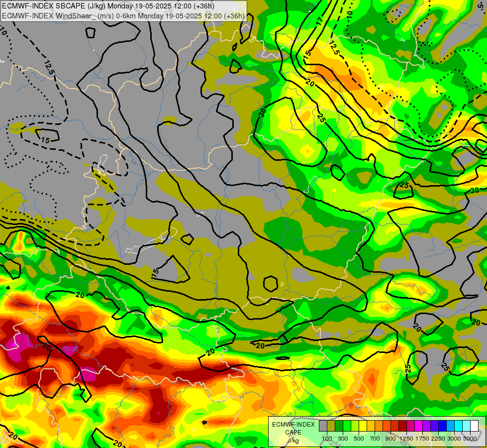Click the legend value "1250"
The image size is (487, 448).
click(x=406, y=439)
